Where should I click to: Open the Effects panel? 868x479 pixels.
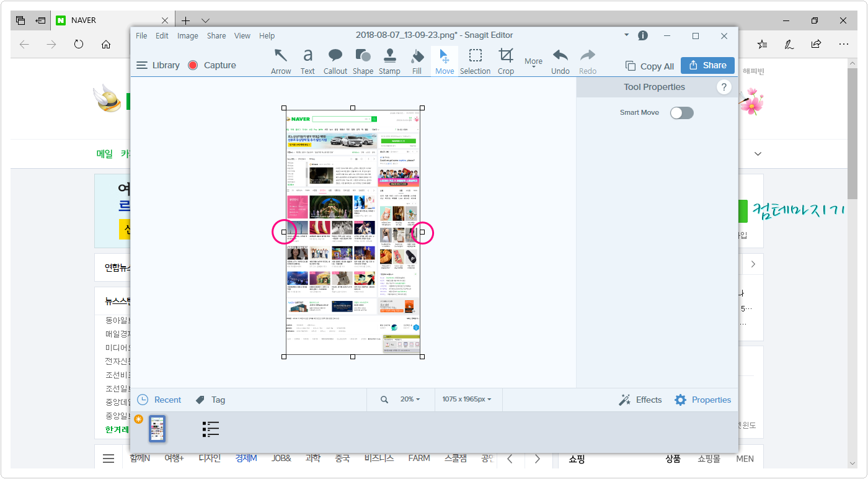(640, 400)
